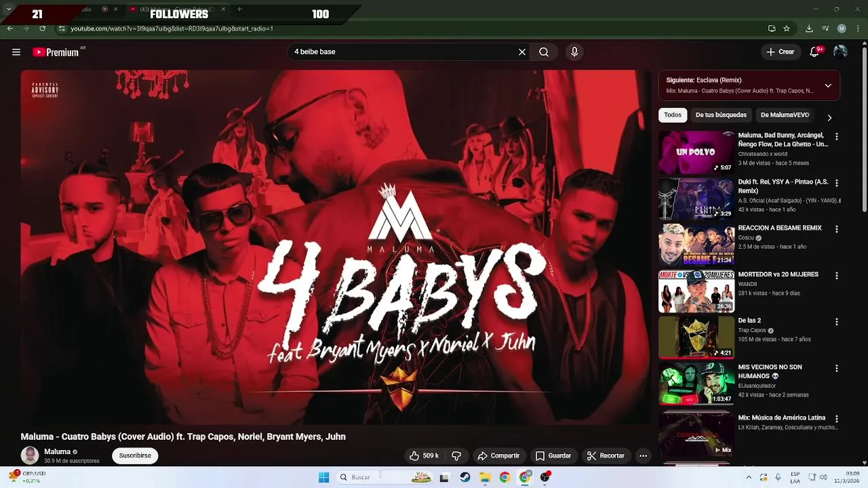This screenshot has width=868, height=488.
Task: Expand the Siguiente mix playlist panel
Action: tap(828, 85)
